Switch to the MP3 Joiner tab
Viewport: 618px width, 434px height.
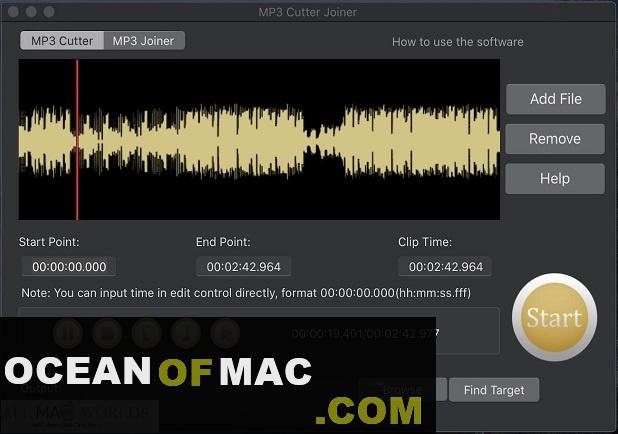pyautogui.click(x=144, y=41)
